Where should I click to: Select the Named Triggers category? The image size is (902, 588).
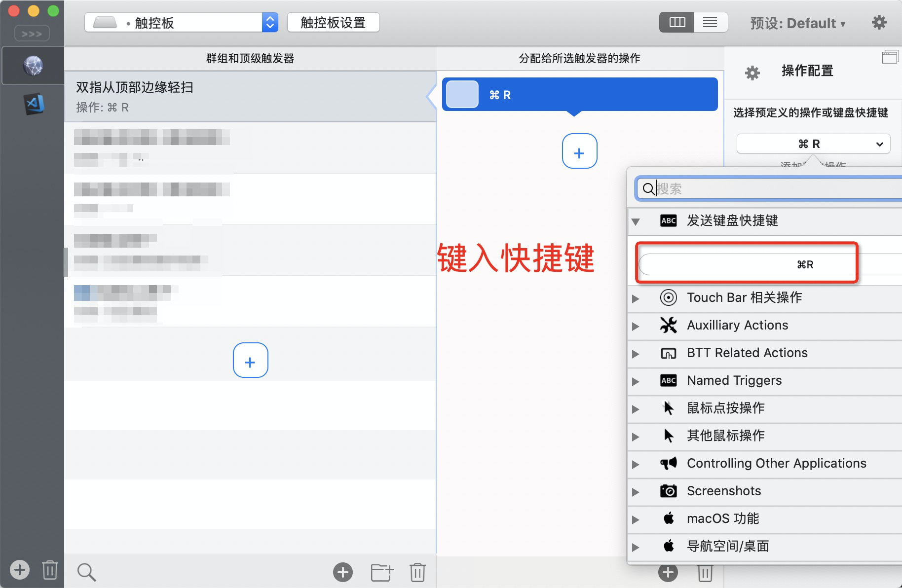(x=733, y=380)
